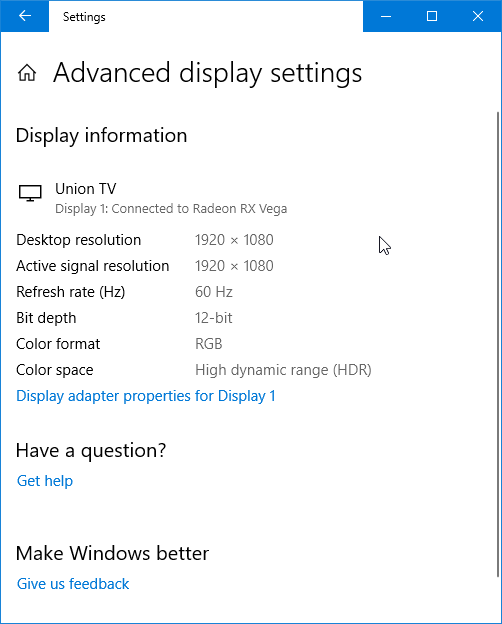This screenshot has height=624, width=502.
Task: Click the vertical scrollbar on the right
Action: pyautogui.click(x=498, y=344)
